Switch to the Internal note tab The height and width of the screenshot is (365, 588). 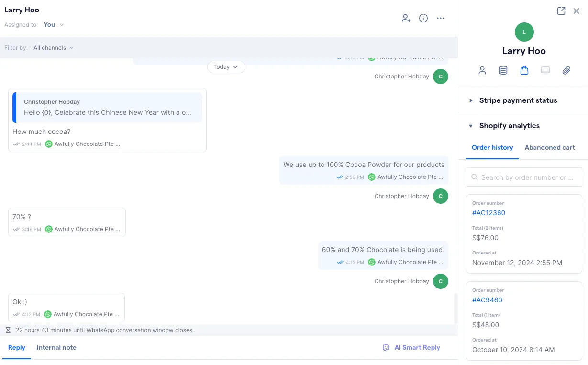point(56,347)
